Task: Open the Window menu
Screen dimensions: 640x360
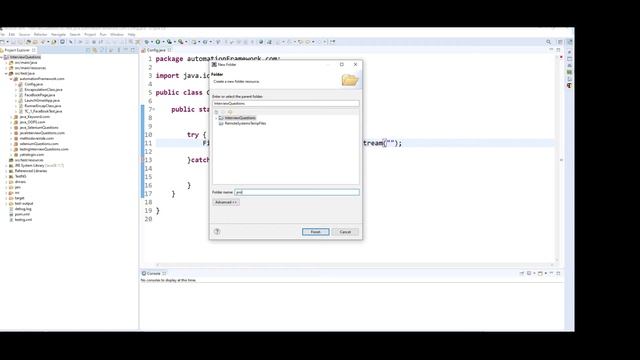Action: 117,35
